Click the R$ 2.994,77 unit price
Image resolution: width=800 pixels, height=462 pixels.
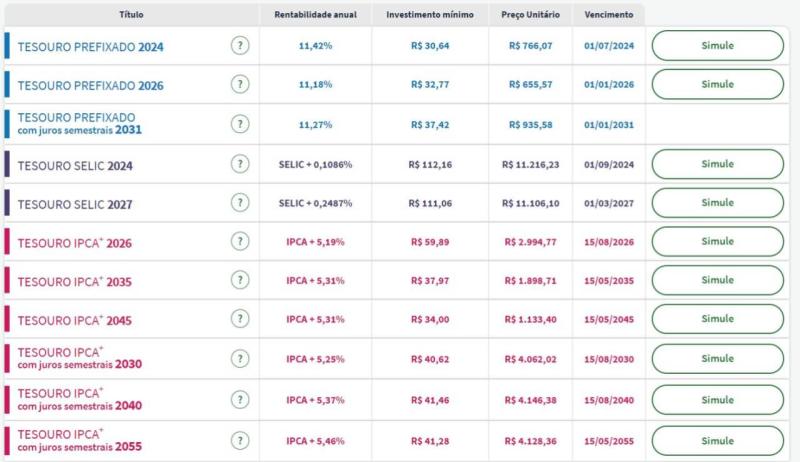[x=531, y=242]
